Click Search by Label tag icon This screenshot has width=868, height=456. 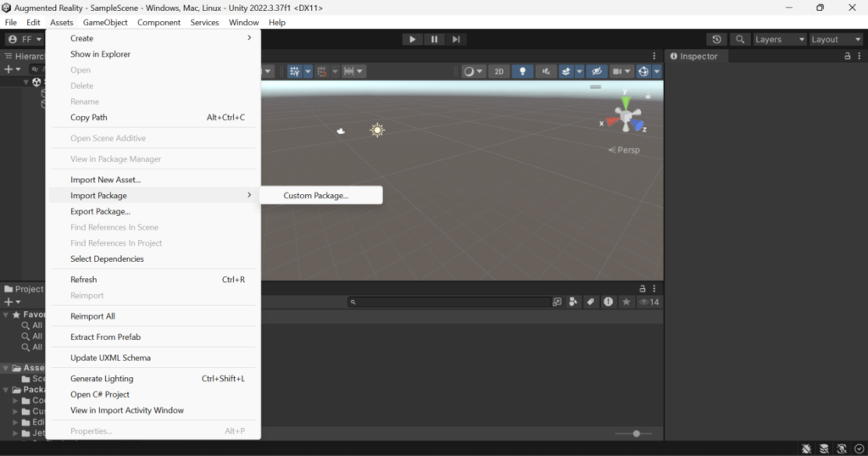click(591, 302)
